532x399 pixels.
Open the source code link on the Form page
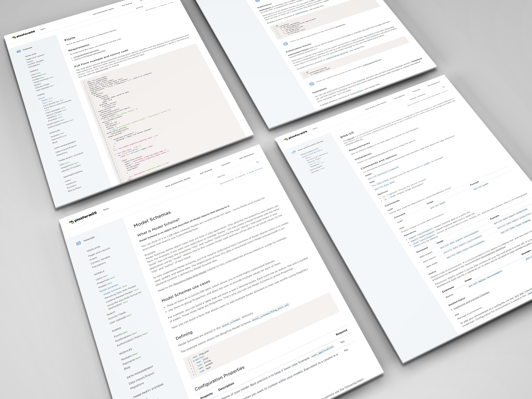102,70
